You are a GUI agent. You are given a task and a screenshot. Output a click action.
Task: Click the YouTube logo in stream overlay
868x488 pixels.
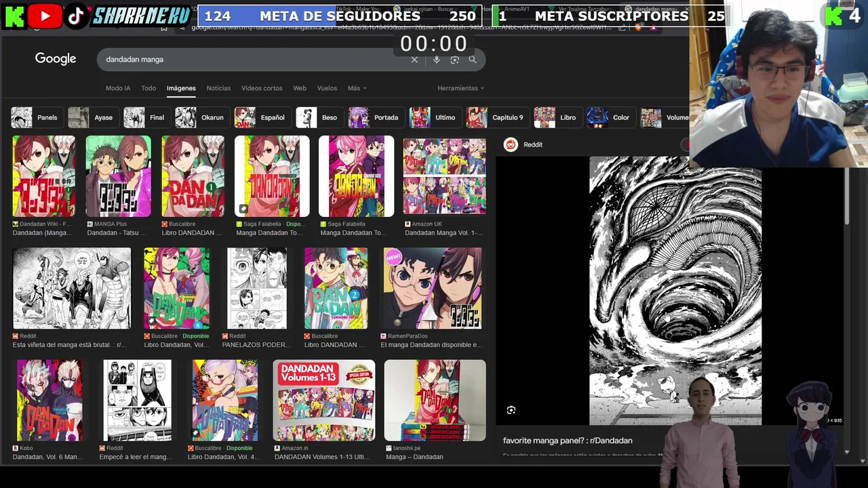45,16
